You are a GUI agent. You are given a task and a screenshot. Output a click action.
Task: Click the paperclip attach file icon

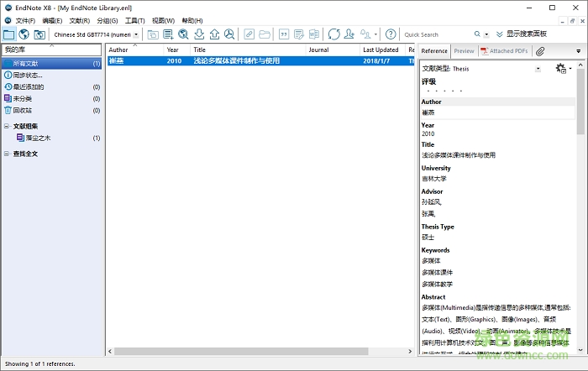click(540, 51)
